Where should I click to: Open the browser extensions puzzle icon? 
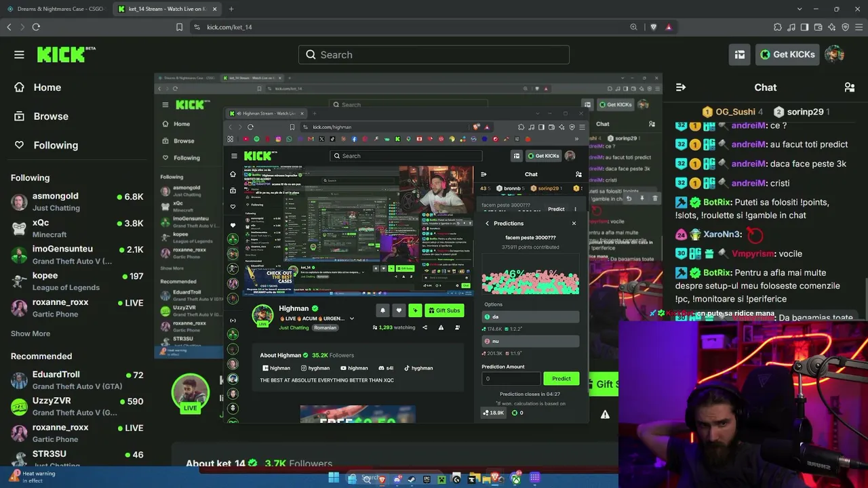click(778, 27)
